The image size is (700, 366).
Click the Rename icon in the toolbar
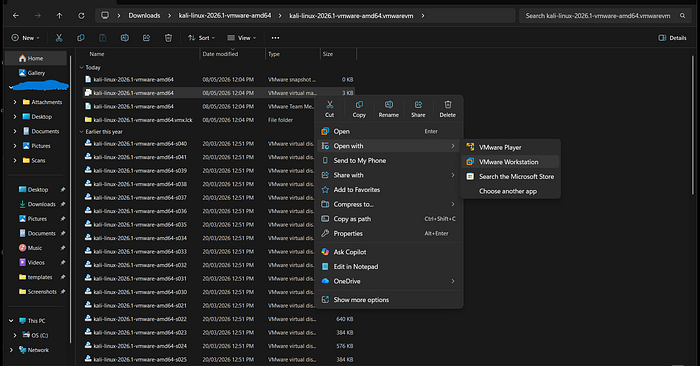click(x=125, y=38)
